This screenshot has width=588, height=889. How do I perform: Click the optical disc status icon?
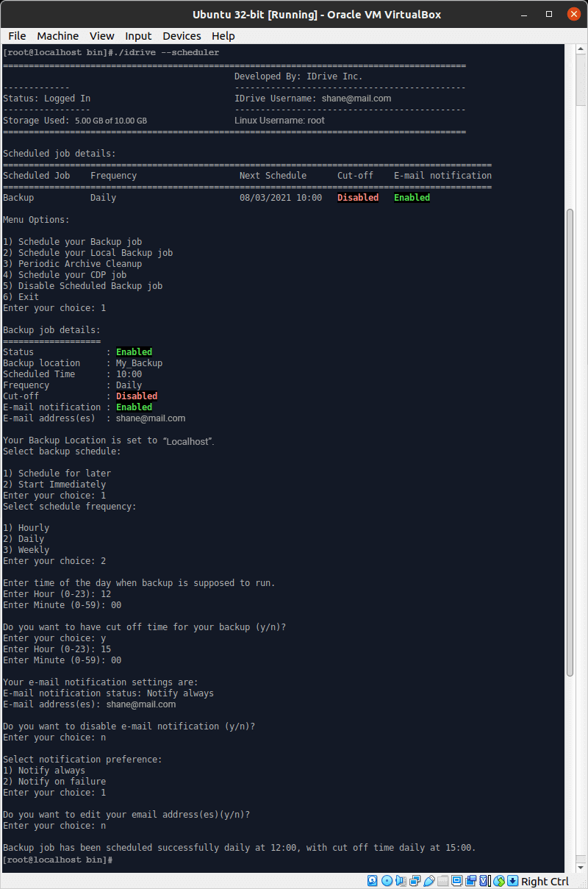tap(387, 881)
